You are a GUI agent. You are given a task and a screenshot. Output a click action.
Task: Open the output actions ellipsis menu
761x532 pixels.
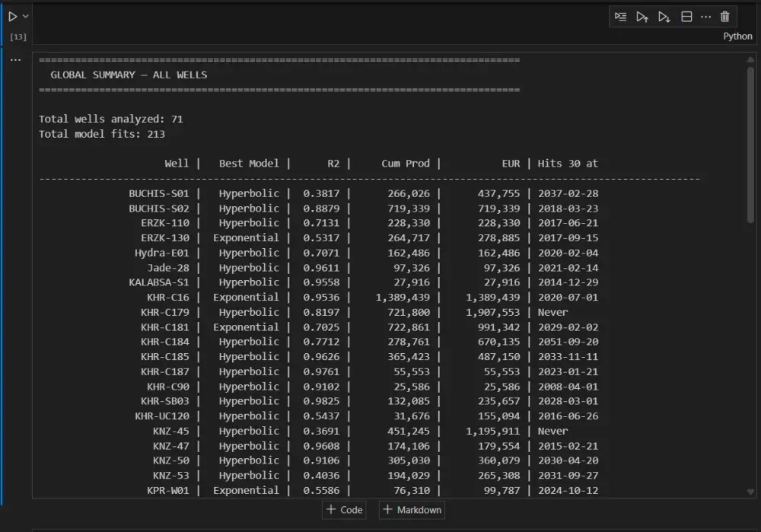[x=15, y=59]
